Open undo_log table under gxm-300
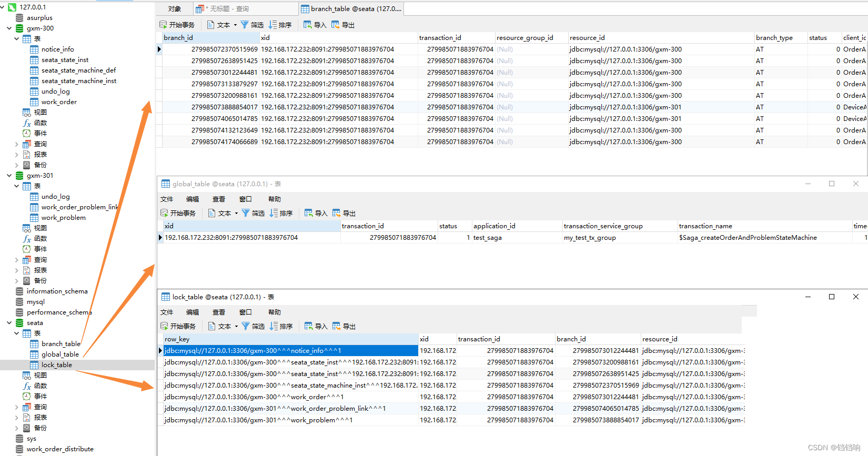The width and height of the screenshot is (868, 456). click(55, 92)
